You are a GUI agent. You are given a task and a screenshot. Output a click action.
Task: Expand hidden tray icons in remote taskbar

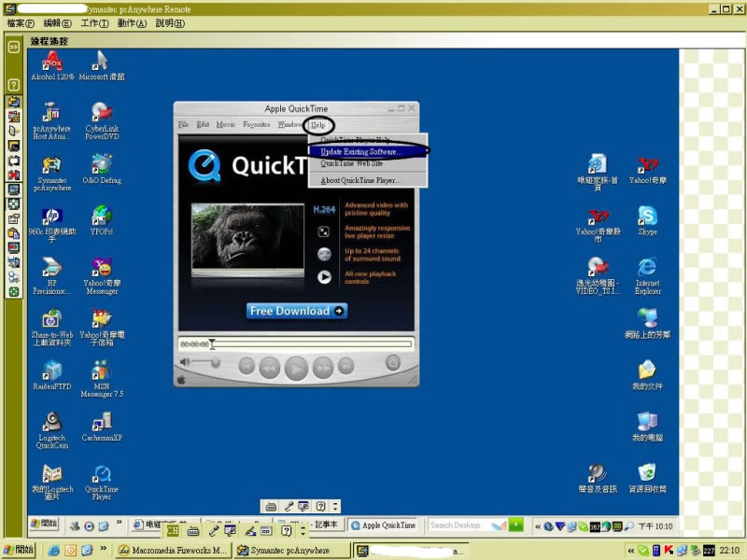pyautogui.click(x=538, y=526)
